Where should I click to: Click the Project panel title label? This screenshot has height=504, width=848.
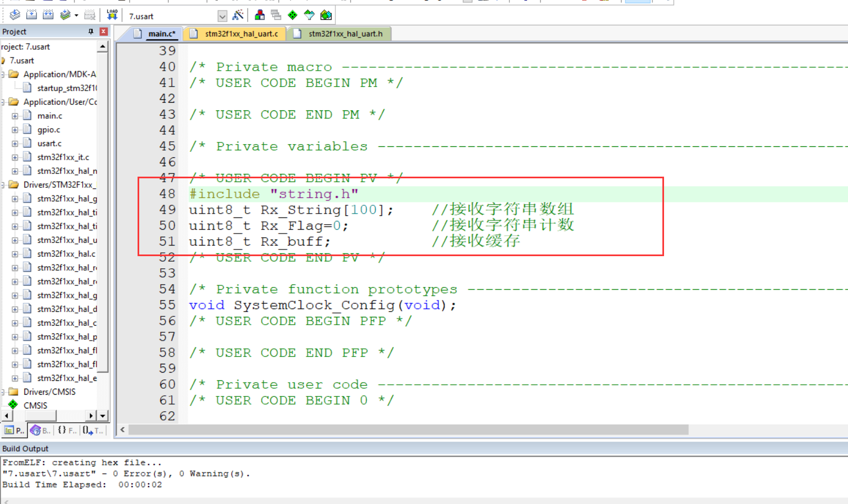[14, 31]
